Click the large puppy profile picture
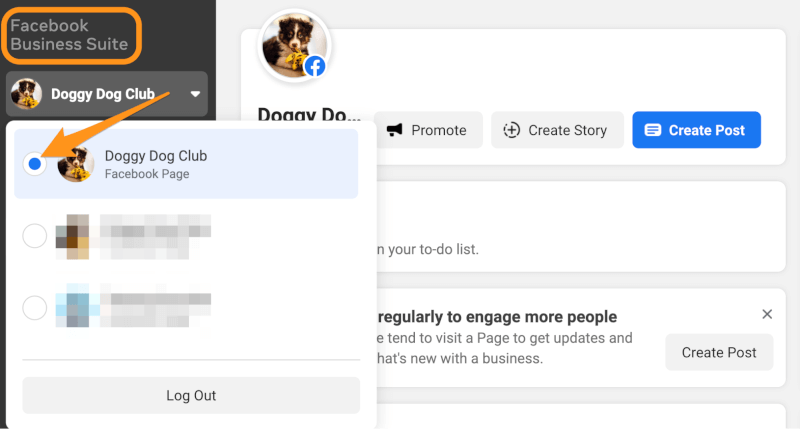Screen dimensions: 800x429 click(294, 45)
